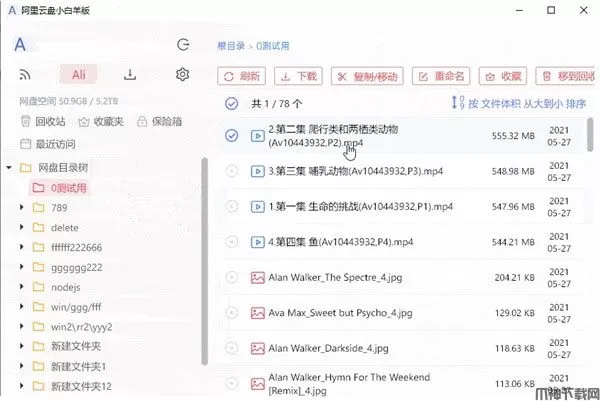Open the RSS feed tab icon
This screenshot has height=401, width=600.
click(25, 75)
